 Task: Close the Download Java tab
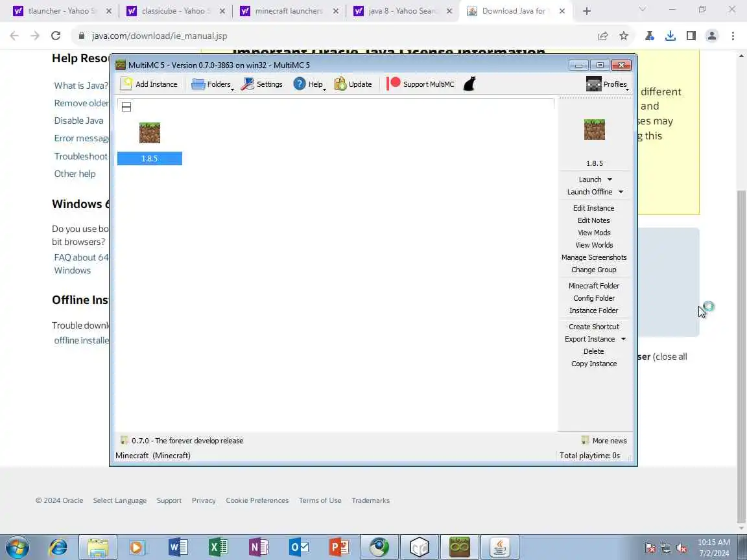click(562, 11)
